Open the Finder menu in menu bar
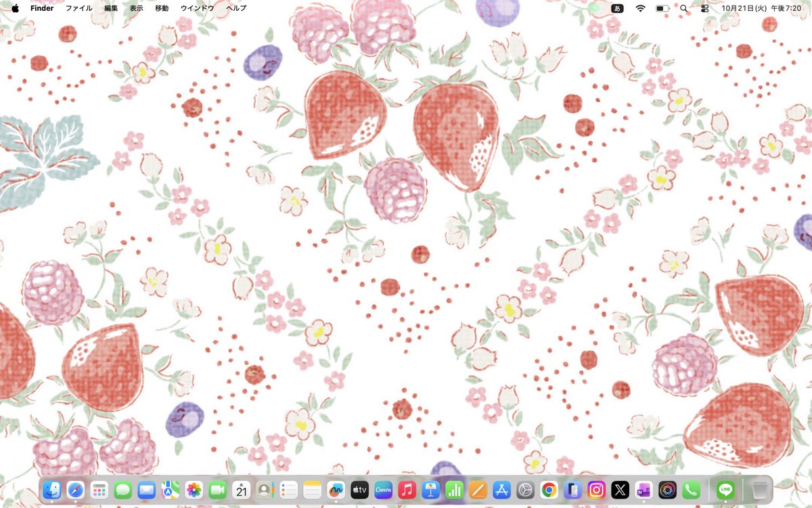Screen dimensions: 812x508 pos(42,8)
